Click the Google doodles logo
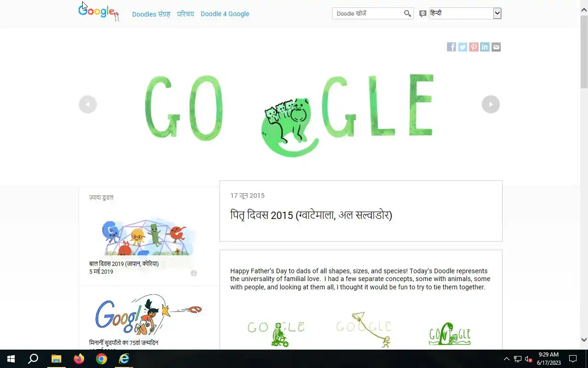Screen dimensions: 588x368 99,12
